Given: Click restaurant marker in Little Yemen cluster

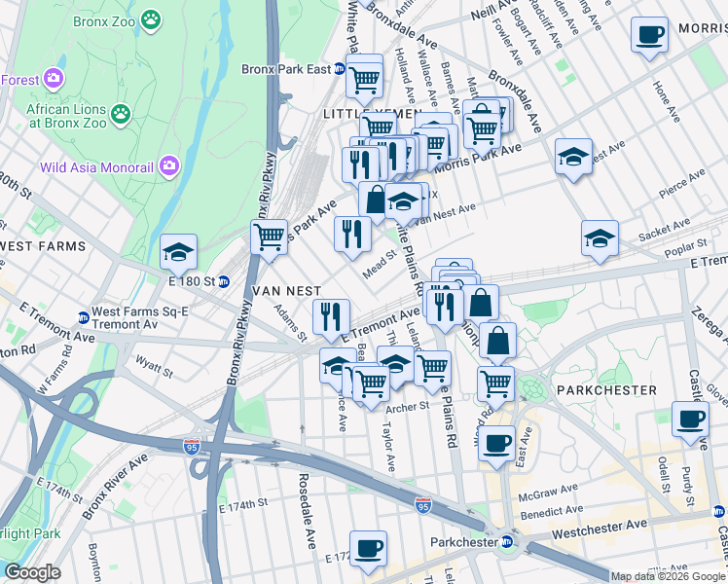Looking at the screenshot, I should pyautogui.click(x=361, y=165).
